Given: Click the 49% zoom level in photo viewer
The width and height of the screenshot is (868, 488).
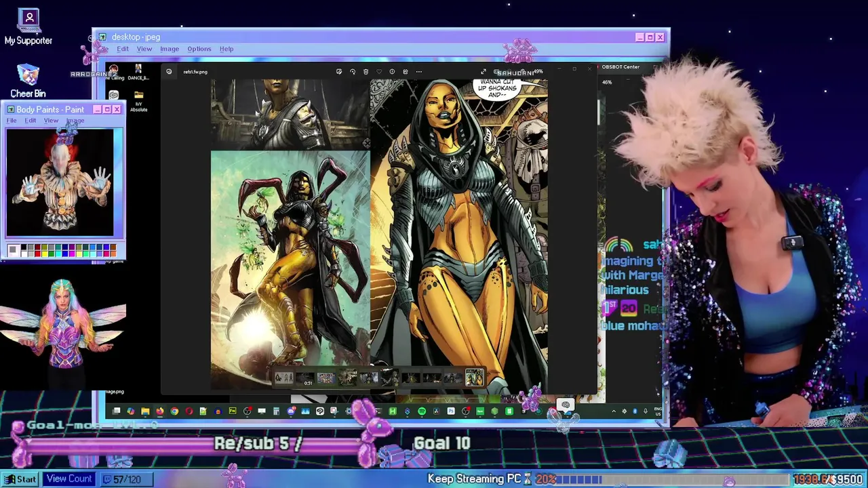Looking at the screenshot, I should [538, 71].
